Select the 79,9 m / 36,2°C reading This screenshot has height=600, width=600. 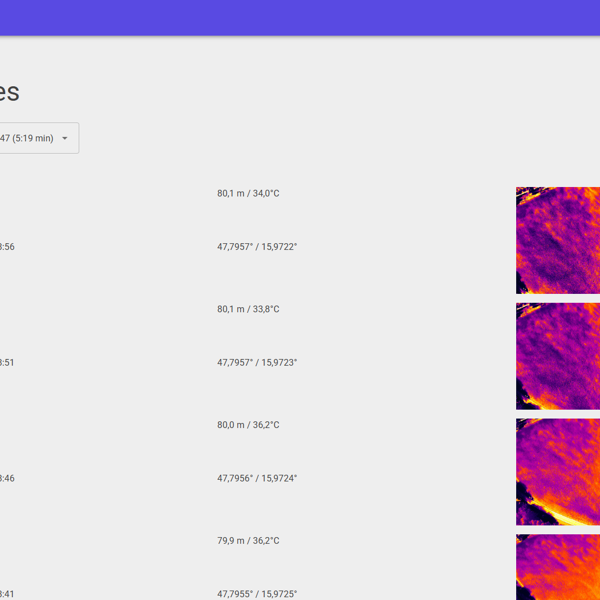click(x=248, y=541)
